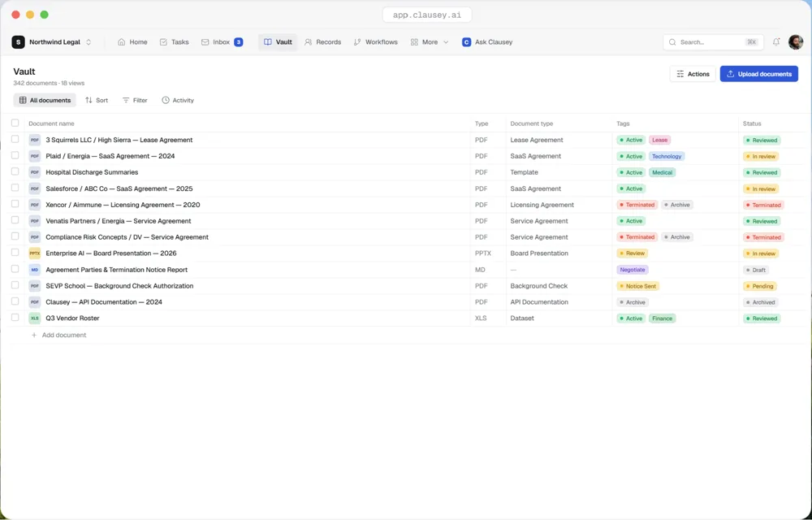The height and width of the screenshot is (520, 812).
Task: Click MD icon for Termination Notice Report
Action: (x=35, y=269)
